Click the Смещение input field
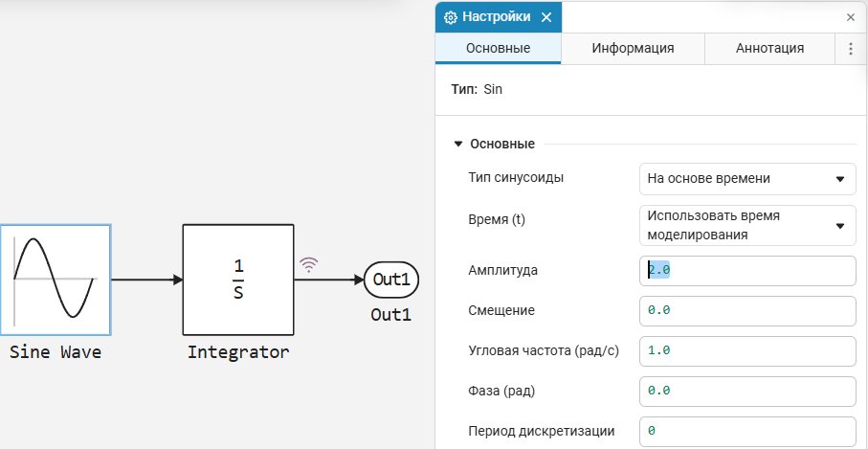This screenshot has height=449, width=868. click(x=747, y=310)
